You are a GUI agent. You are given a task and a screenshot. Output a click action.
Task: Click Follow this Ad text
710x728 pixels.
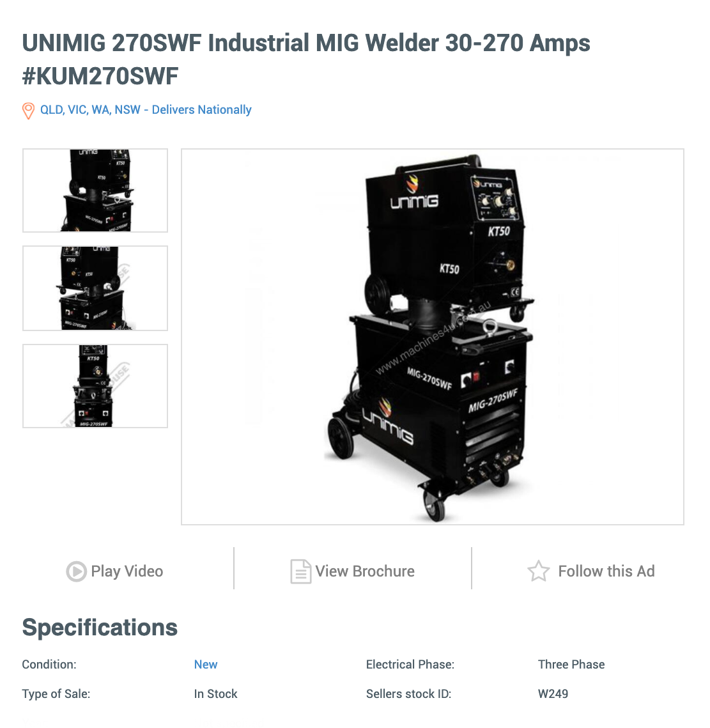click(606, 571)
